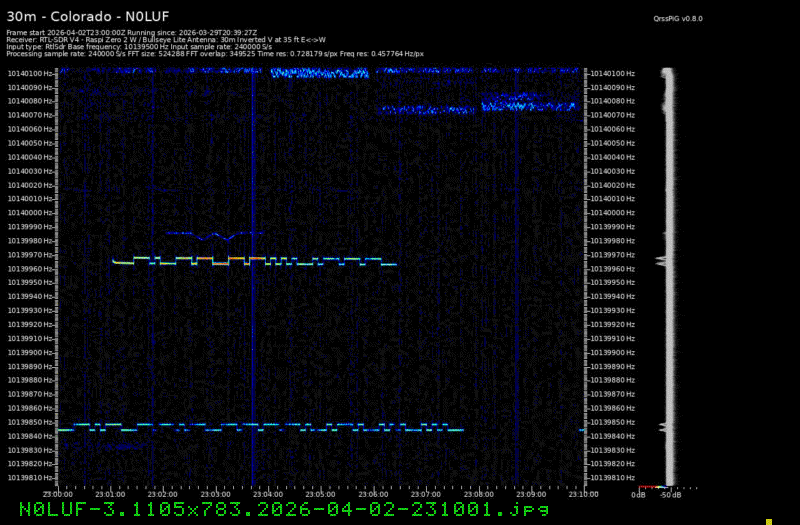Select the 23:07:00 tick on time axis

coord(425,494)
